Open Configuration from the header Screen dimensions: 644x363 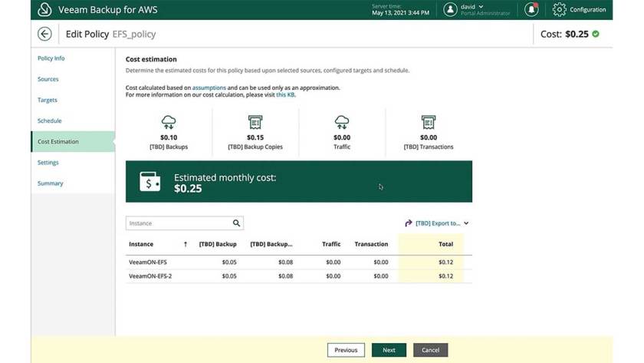pos(587,9)
